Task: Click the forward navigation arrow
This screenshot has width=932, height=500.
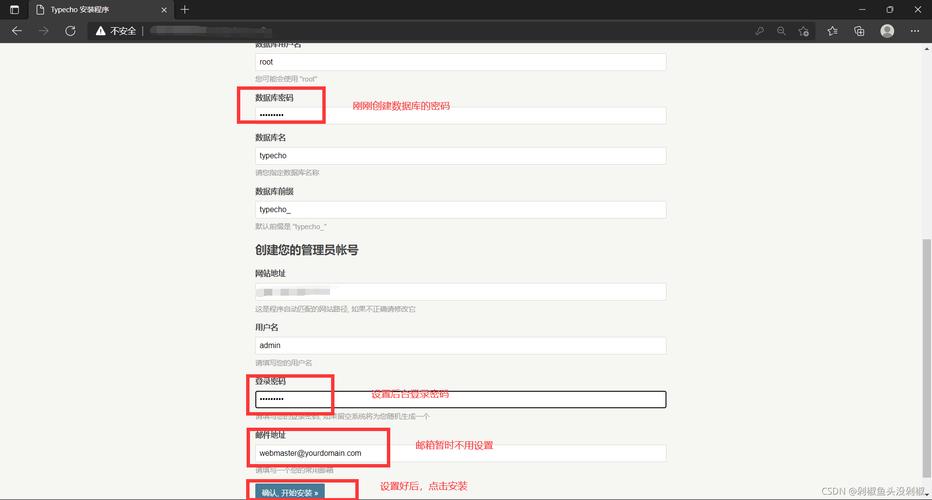Action: (43, 31)
